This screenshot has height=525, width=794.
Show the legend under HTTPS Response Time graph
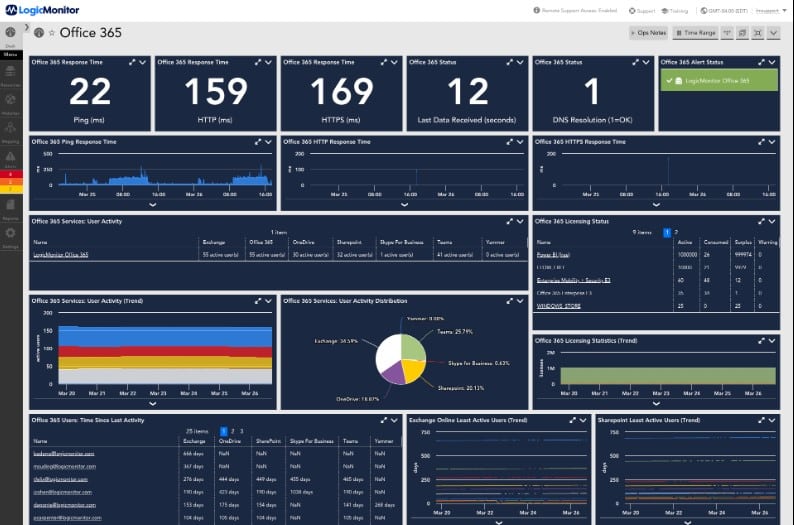[x=656, y=205]
